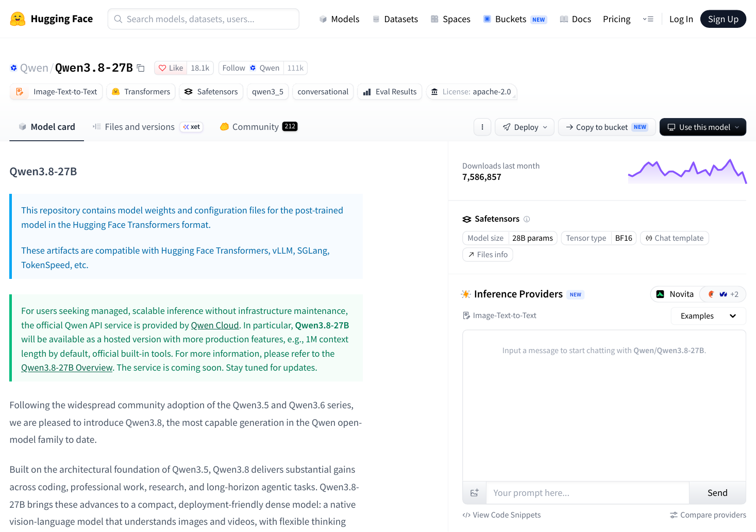This screenshot has width=756, height=532.
Task: Open the Community tab
Action: (259, 127)
